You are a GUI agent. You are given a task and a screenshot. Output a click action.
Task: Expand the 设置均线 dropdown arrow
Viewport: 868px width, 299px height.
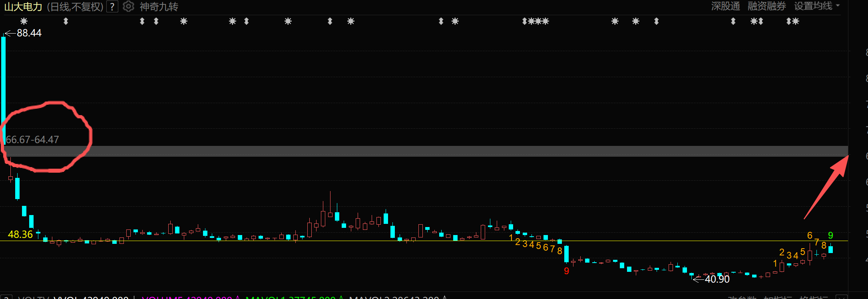click(x=838, y=6)
